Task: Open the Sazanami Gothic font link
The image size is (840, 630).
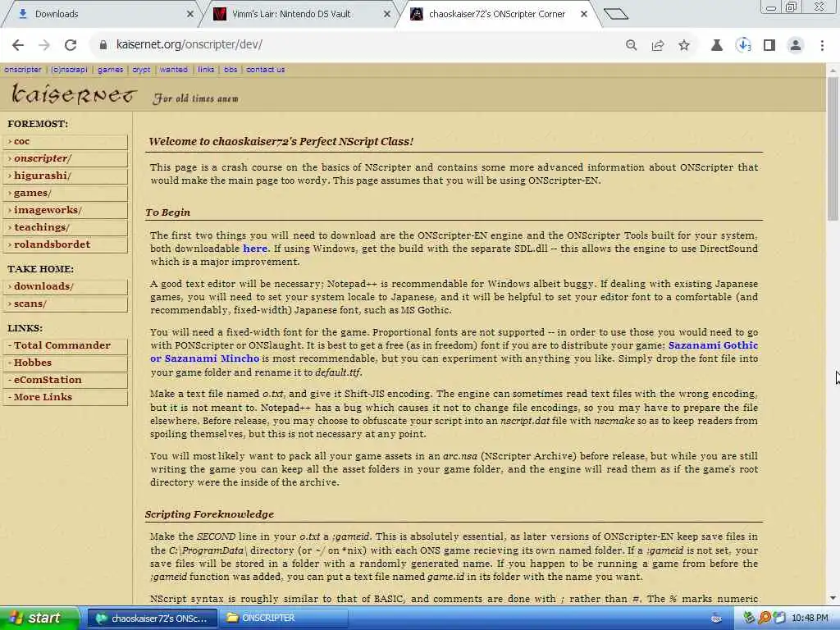Action: pos(713,345)
